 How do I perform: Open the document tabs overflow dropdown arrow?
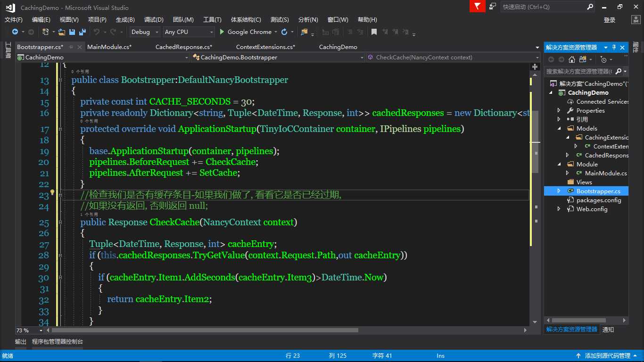[x=537, y=47]
